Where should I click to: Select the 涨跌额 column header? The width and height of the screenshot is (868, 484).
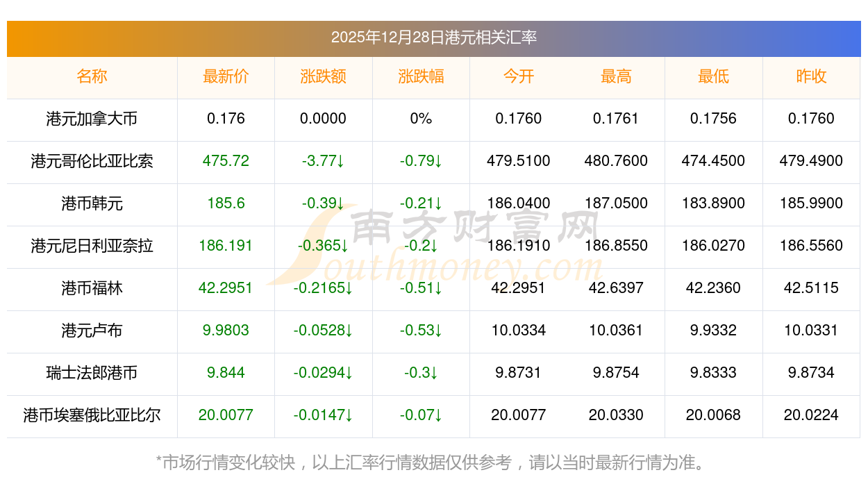point(324,76)
